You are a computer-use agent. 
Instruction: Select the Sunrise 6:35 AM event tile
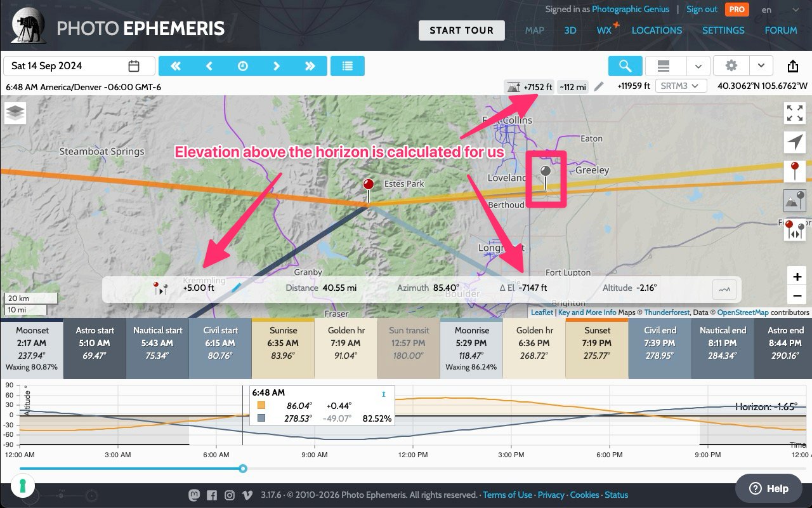tap(283, 349)
